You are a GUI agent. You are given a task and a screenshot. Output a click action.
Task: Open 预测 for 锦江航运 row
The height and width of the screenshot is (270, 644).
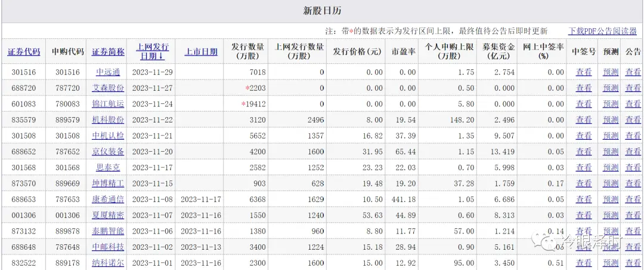(611, 104)
